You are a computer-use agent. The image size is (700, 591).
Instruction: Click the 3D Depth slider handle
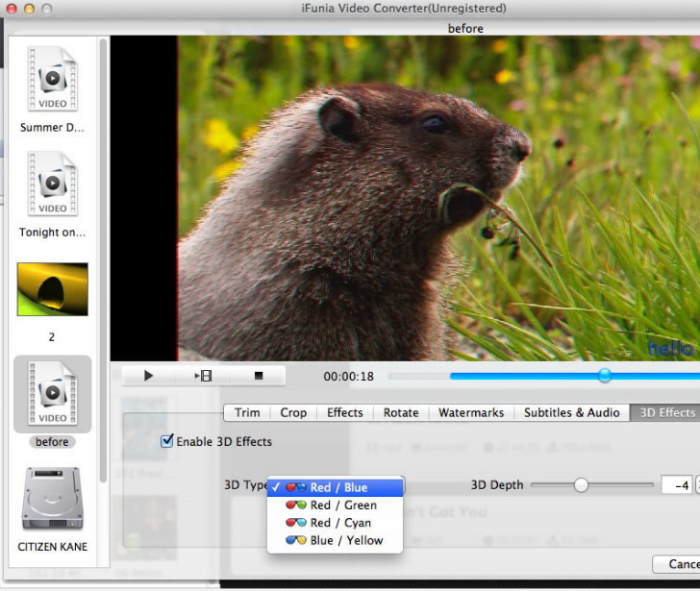[581, 485]
